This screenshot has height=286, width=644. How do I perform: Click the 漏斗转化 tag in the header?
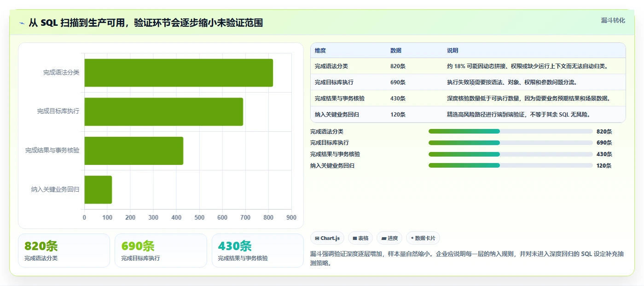coord(613,20)
